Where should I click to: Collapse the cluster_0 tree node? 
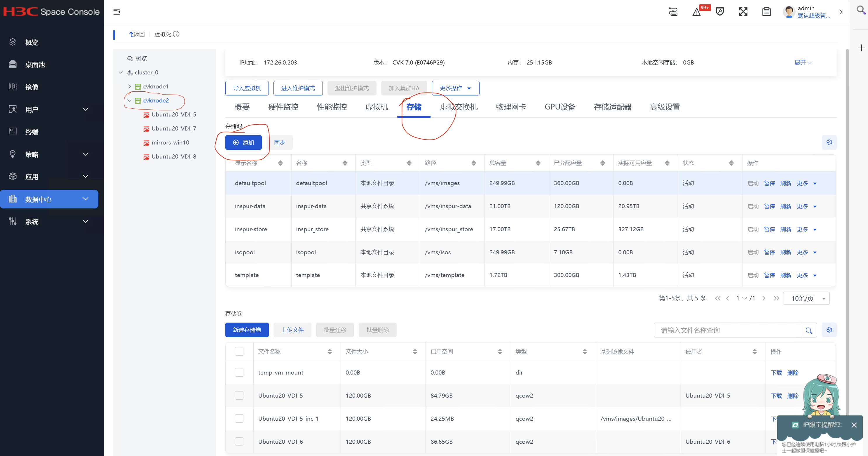tap(121, 72)
